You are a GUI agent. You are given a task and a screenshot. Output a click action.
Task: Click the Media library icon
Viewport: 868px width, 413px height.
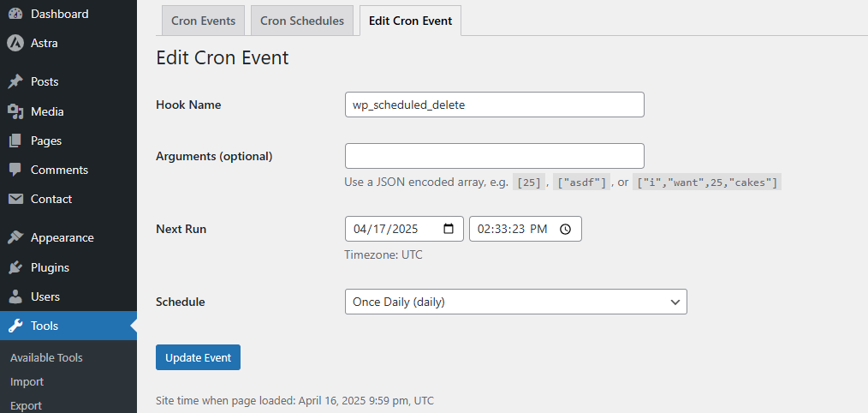(15, 111)
